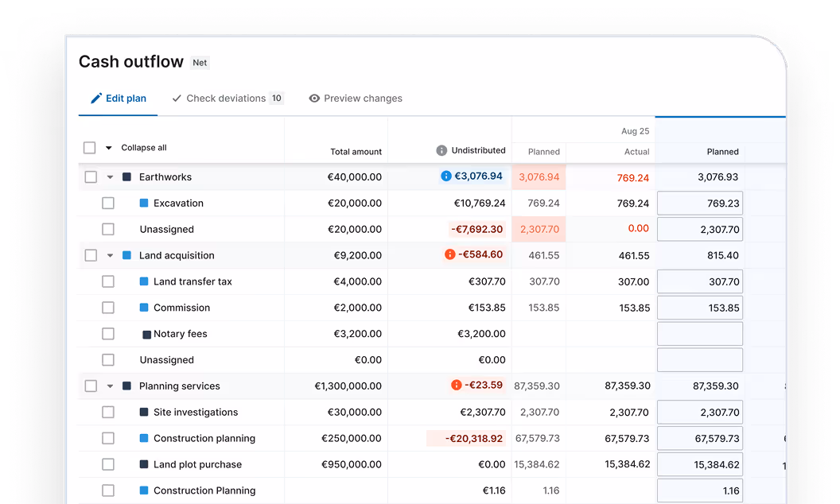Edit the Commission planned field 153.85
Viewport: 840px width, 504px height.
tap(700, 308)
